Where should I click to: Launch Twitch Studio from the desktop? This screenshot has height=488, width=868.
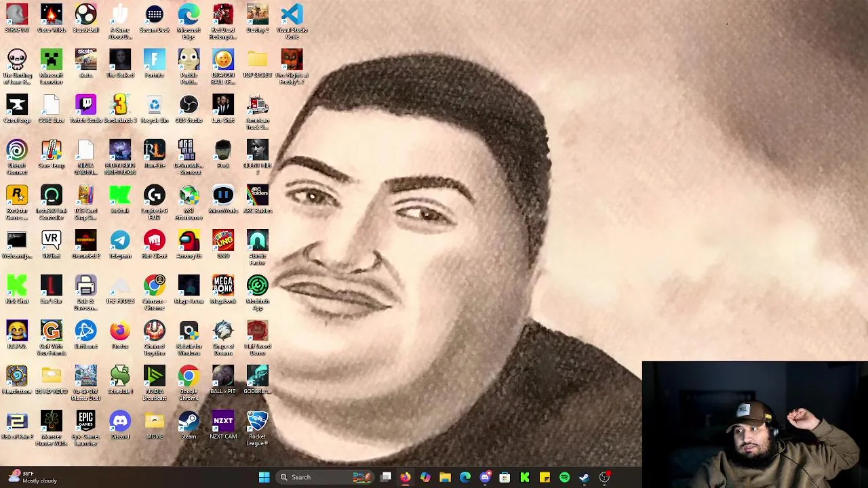pos(85,109)
